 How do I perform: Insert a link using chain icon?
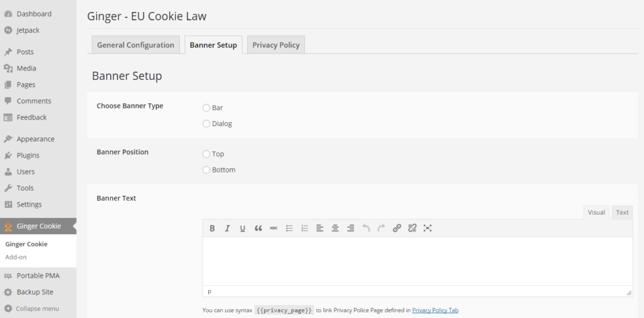tap(397, 229)
